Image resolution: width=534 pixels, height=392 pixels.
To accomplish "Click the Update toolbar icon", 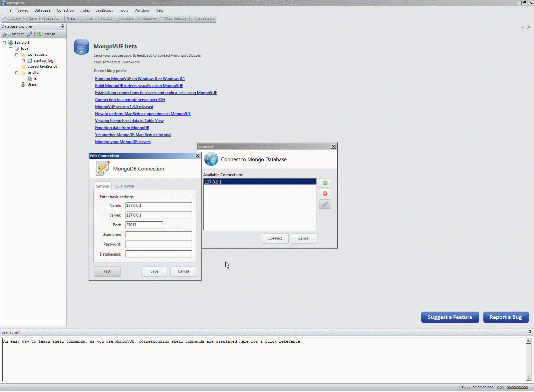I will tap(117, 18).
